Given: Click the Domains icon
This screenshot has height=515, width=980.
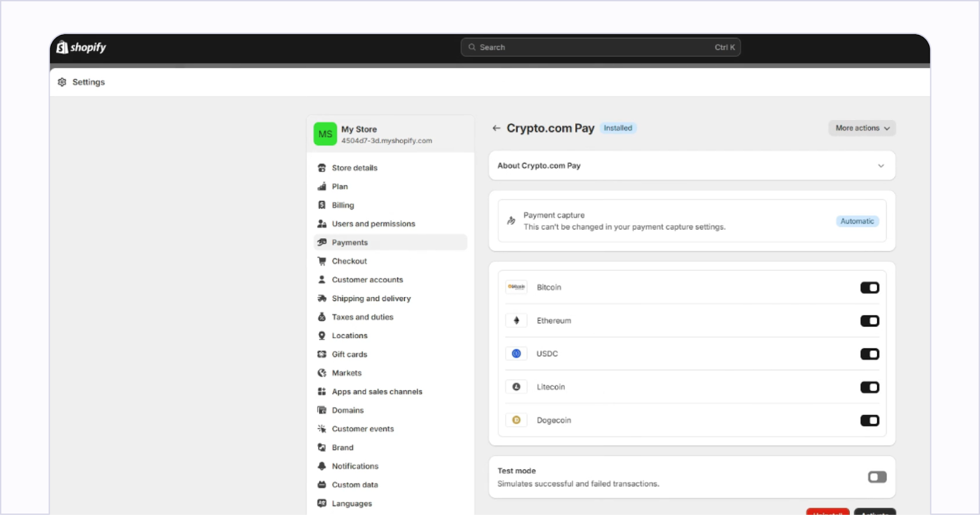Looking at the screenshot, I should coord(322,410).
